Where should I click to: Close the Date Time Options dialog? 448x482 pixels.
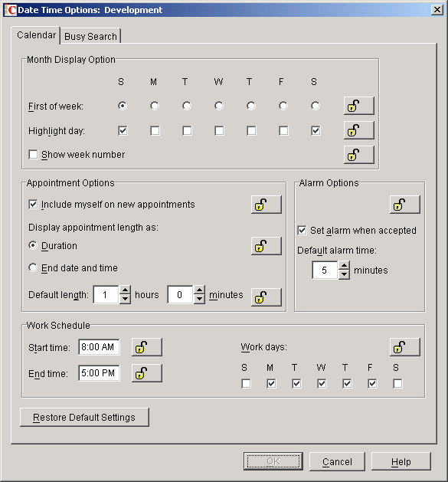[437, 10]
